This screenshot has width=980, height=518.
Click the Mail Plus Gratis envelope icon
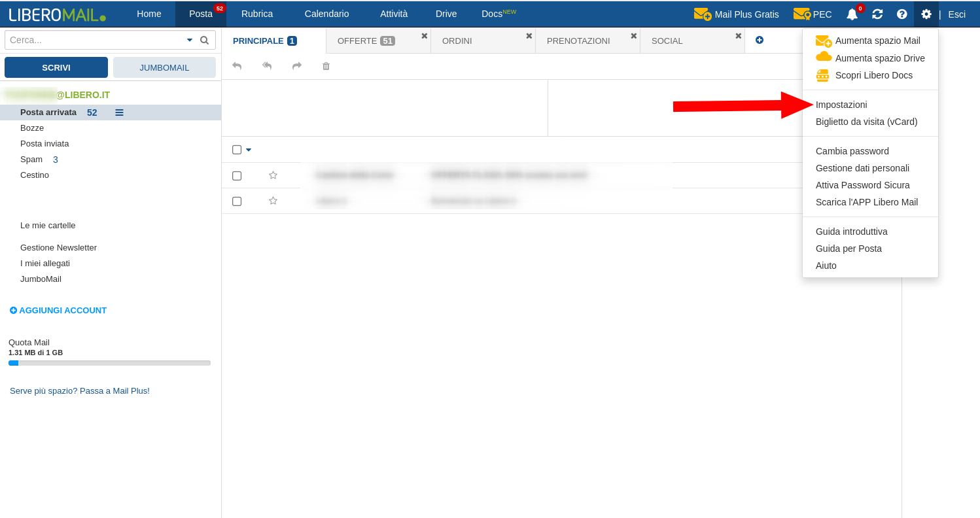pos(702,14)
